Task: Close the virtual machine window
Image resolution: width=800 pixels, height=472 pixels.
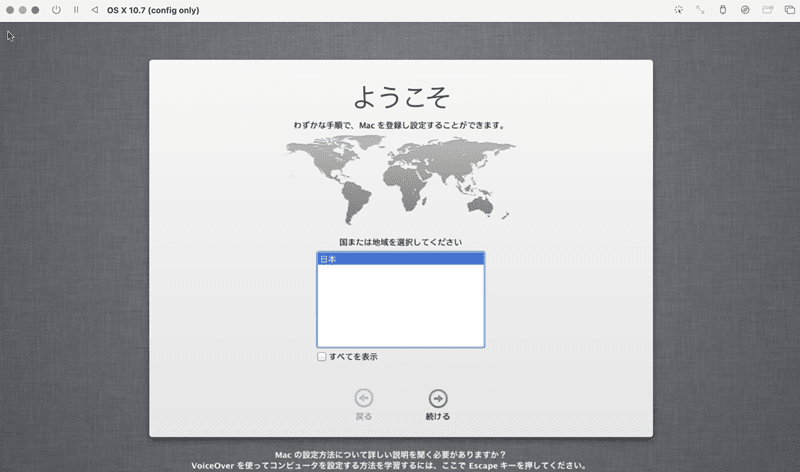Action: click(10, 10)
